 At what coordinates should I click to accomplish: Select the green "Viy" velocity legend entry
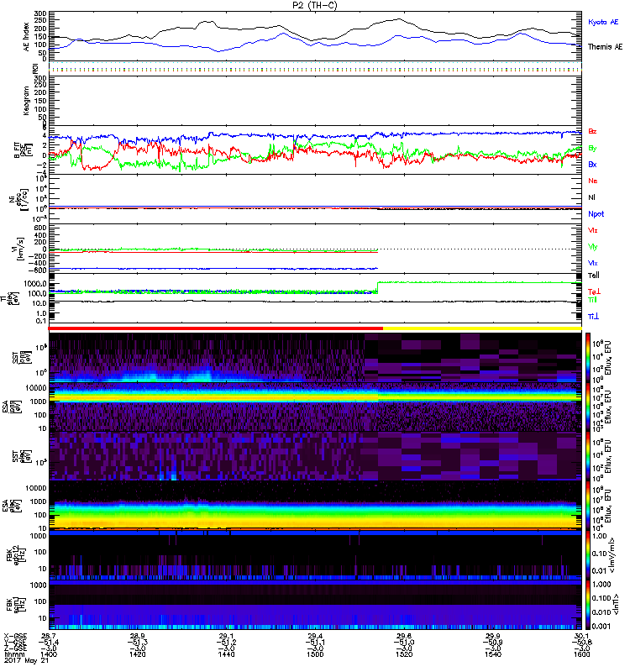coord(593,247)
